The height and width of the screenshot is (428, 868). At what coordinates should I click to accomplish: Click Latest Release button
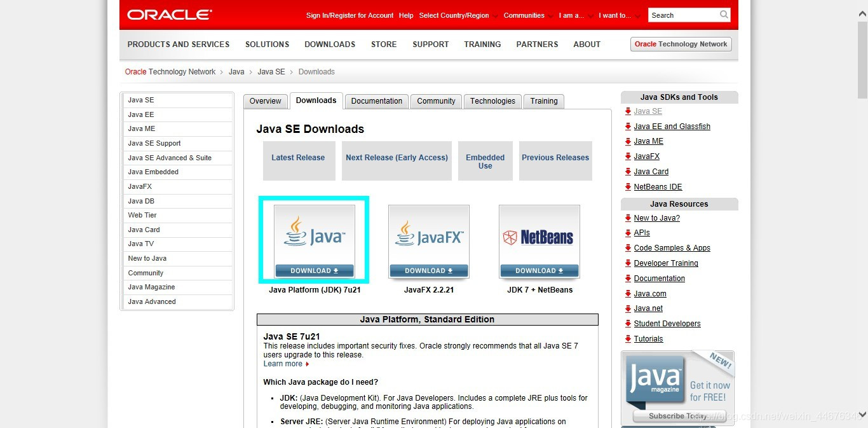point(299,161)
